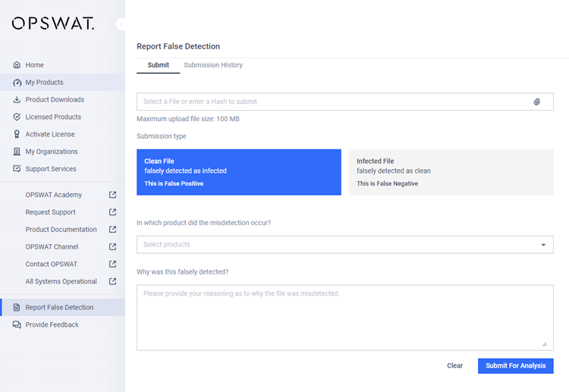Select the Submit tab

[x=158, y=65]
